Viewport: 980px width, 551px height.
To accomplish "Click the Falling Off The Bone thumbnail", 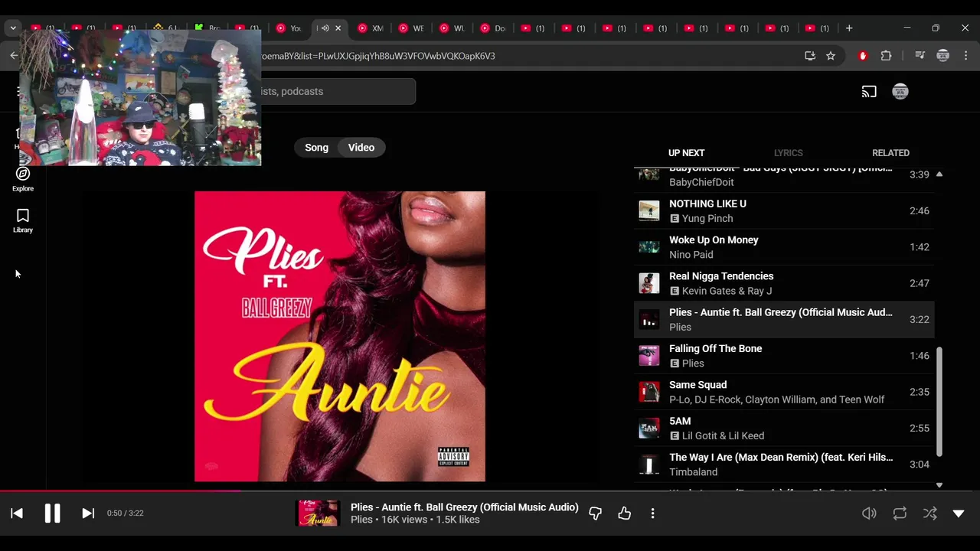I will 649,356.
